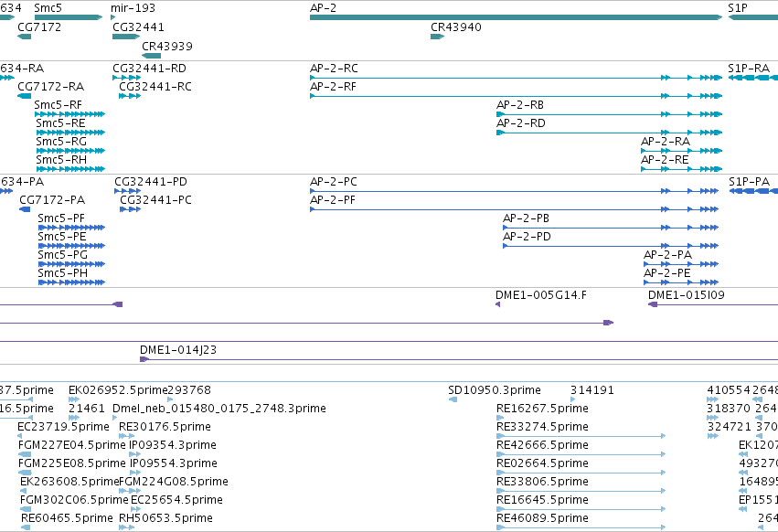Click EST EC25654.5prime

[x=133, y=509]
